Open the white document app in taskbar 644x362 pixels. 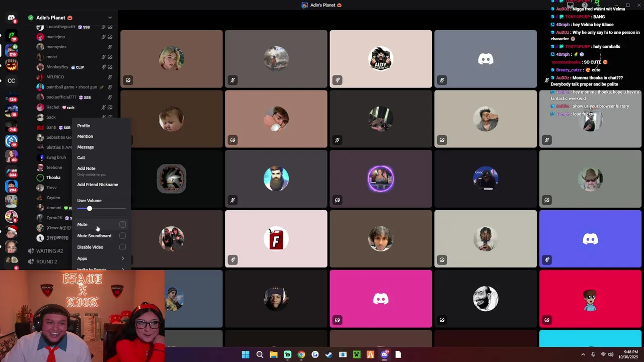click(398, 354)
